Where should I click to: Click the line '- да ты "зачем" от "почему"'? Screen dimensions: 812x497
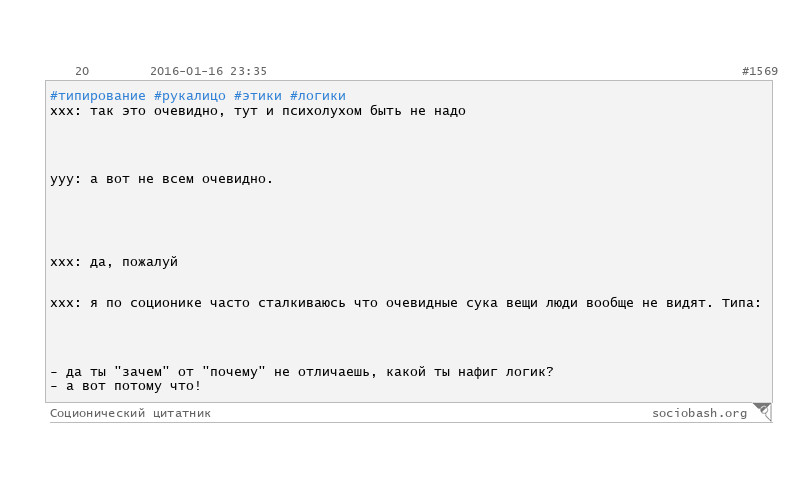[302, 372]
